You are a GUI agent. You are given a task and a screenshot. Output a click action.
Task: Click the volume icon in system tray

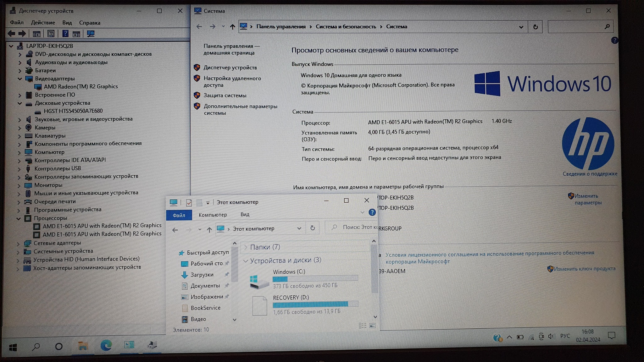pos(551,337)
